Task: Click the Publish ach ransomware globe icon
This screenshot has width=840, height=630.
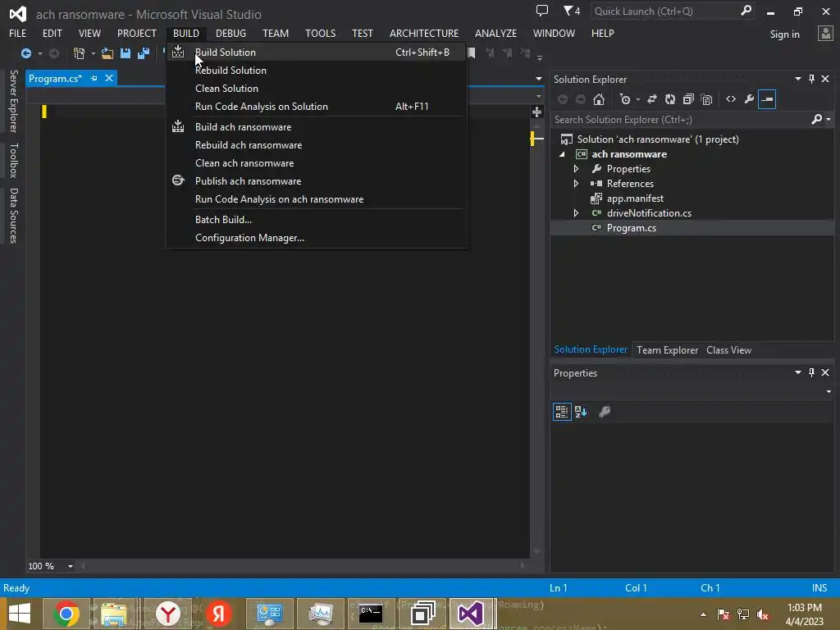Action: pos(178,180)
